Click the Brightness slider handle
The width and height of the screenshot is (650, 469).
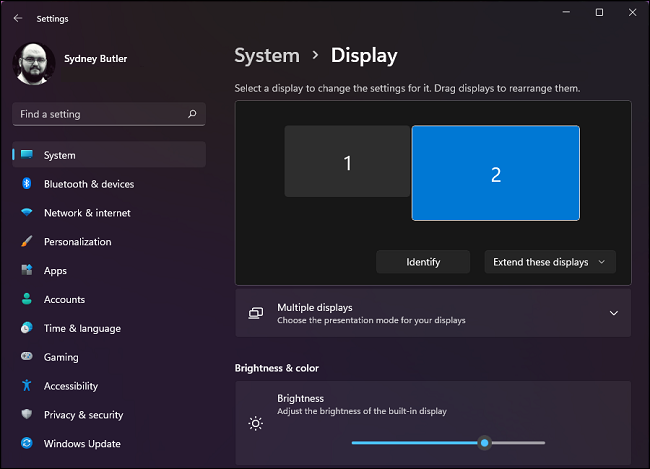coord(485,442)
